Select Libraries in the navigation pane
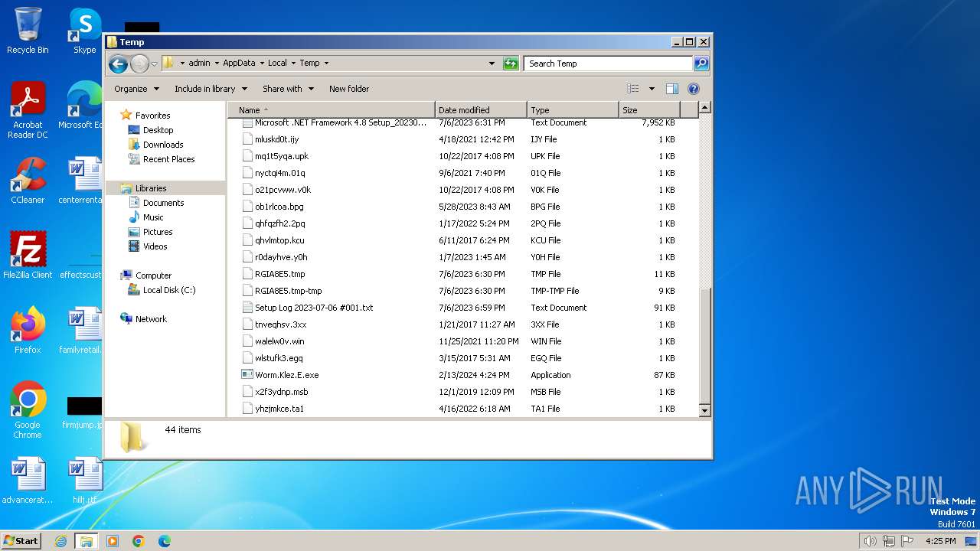Image resolution: width=980 pixels, height=551 pixels. coord(151,188)
